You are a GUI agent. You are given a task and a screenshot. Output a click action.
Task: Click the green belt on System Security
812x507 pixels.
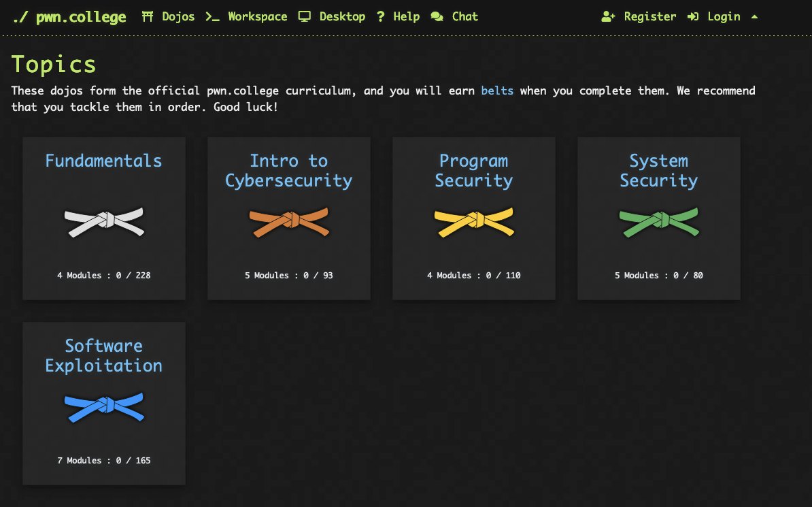(658, 221)
